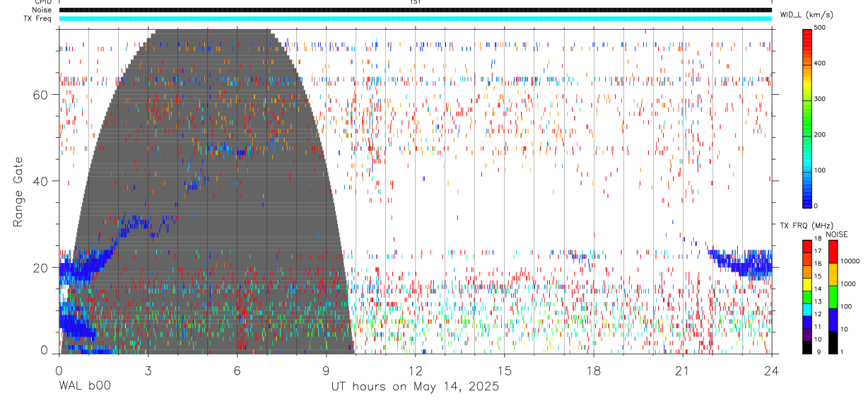Click the yellow 14–15 MHz TX FRQ segment
The image size is (868, 401).
(x=807, y=284)
